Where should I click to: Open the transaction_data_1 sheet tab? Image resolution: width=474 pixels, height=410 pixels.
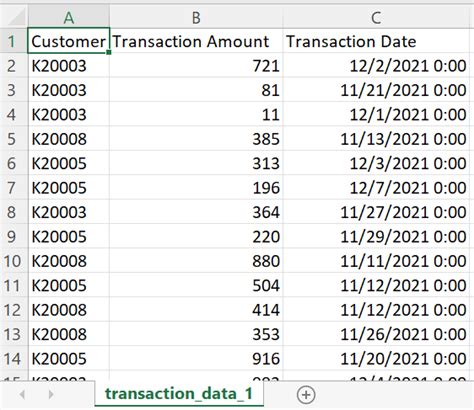tap(179, 394)
